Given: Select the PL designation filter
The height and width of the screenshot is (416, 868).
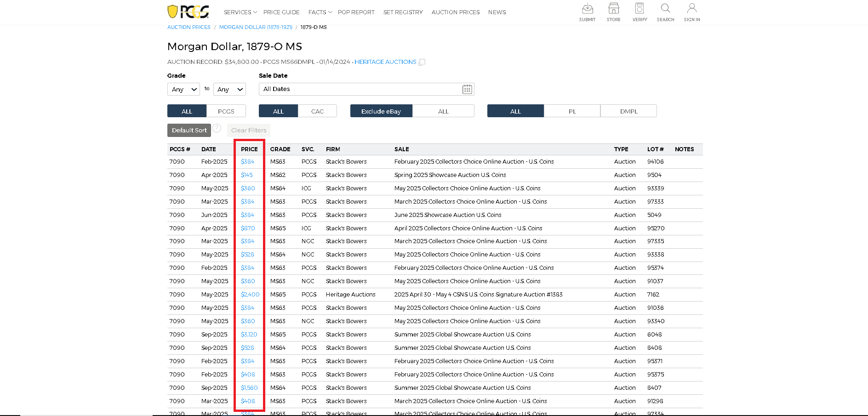Looking at the screenshot, I should (572, 111).
